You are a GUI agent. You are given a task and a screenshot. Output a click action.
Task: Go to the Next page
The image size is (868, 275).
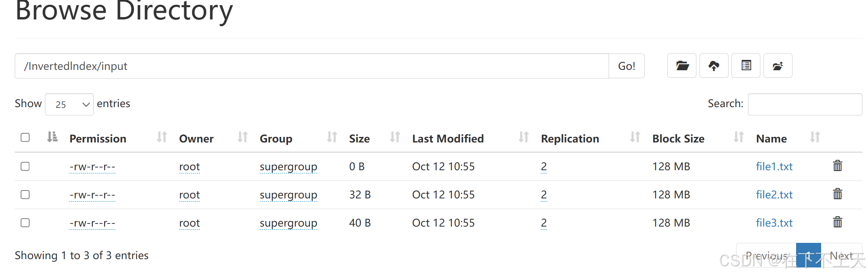[841, 256]
